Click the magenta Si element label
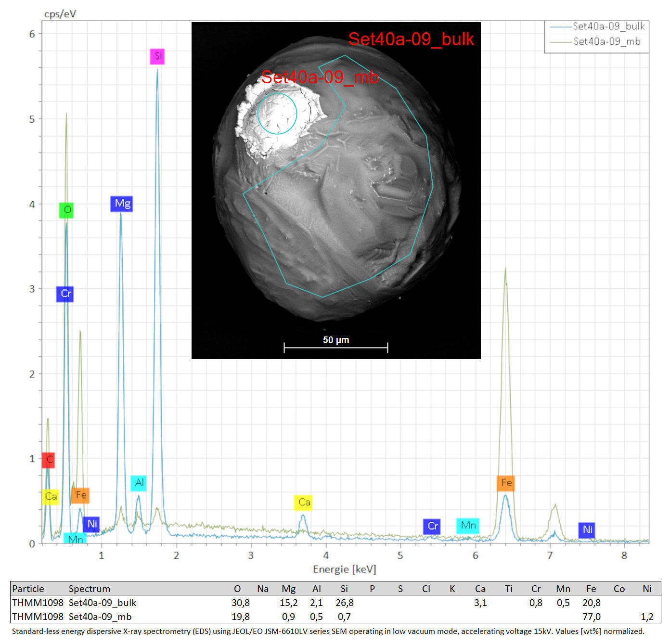Viewport: 670px width, 644px height. [x=157, y=56]
